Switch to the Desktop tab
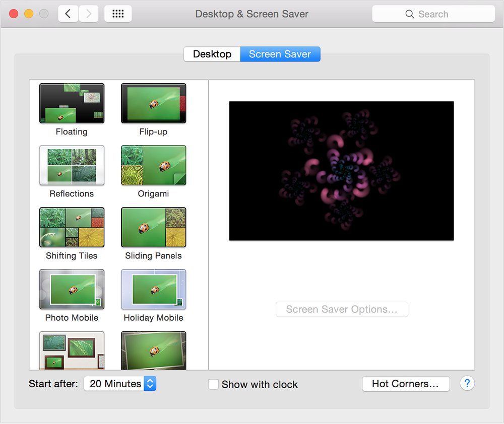The width and height of the screenshot is (504, 424). pyautogui.click(x=212, y=54)
